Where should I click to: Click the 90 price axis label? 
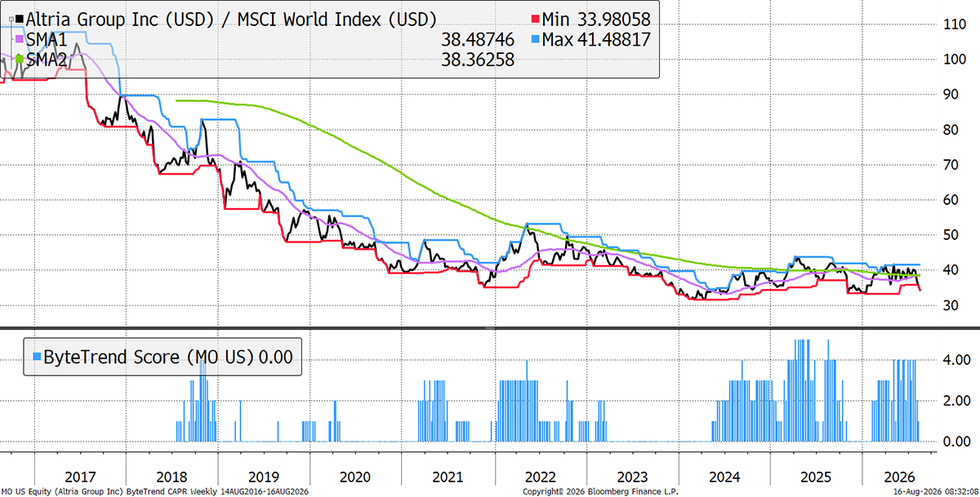tap(950, 95)
